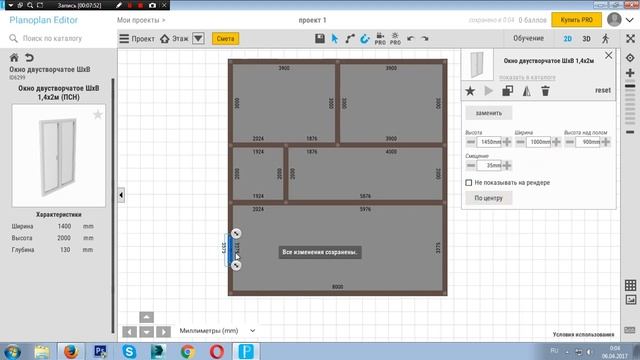Toggle fullscreen with crossed arrows icon

click(x=630, y=38)
